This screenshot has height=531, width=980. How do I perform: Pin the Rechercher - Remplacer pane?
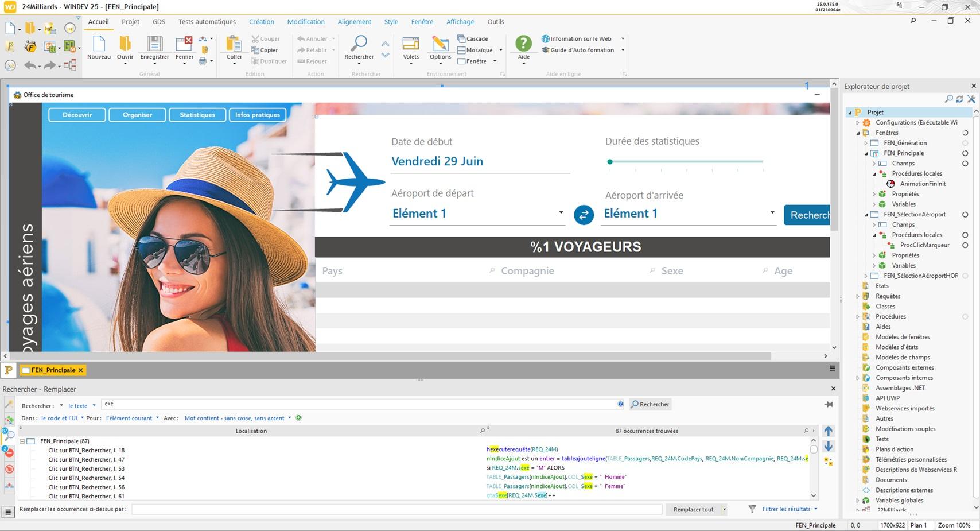pos(829,404)
